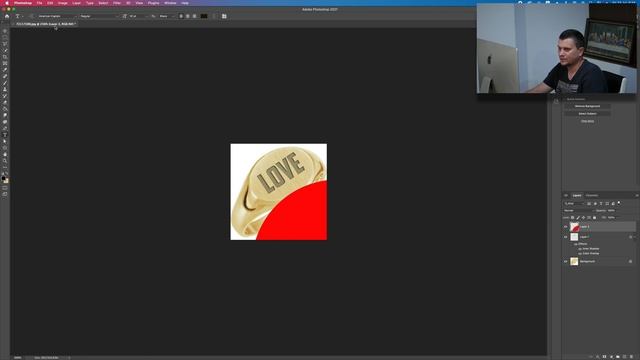The height and width of the screenshot is (360, 640).
Task: Lock layer position in Layers panel
Action: point(583,218)
